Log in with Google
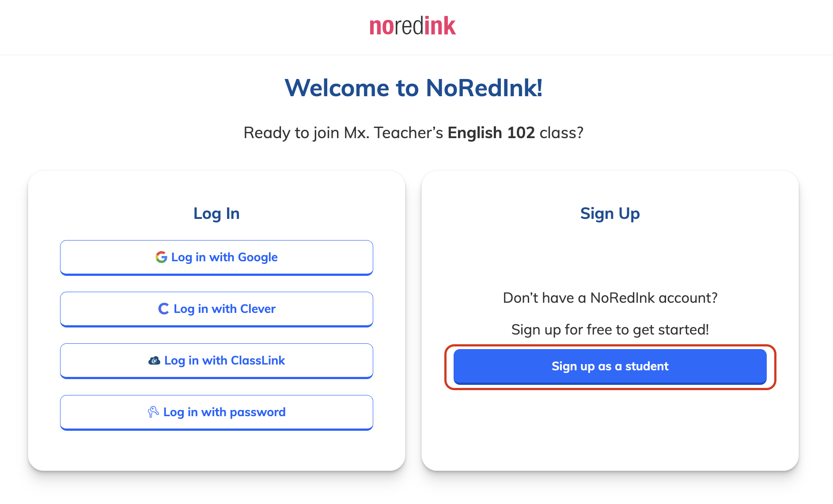This screenshot has width=833, height=504. point(216,257)
